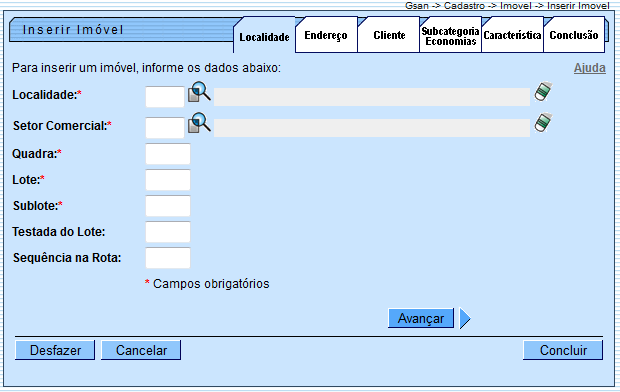Click the blue arrow beside Avançar
The width and height of the screenshot is (620, 392).
(x=465, y=318)
